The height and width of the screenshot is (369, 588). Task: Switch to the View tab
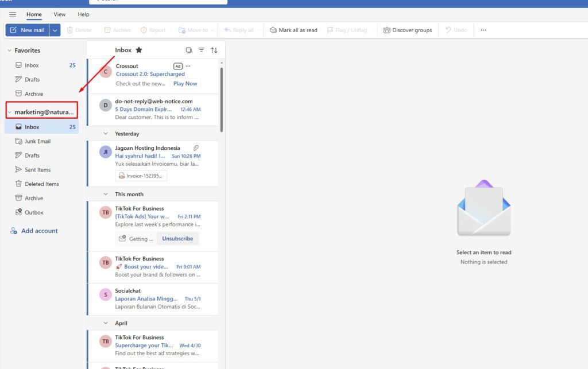pyautogui.click(x=60, y=14)
